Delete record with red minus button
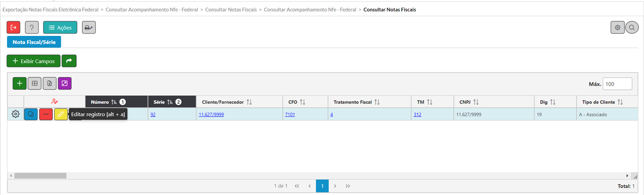Screen dimensions: 644x195 (x=46, y=114)
